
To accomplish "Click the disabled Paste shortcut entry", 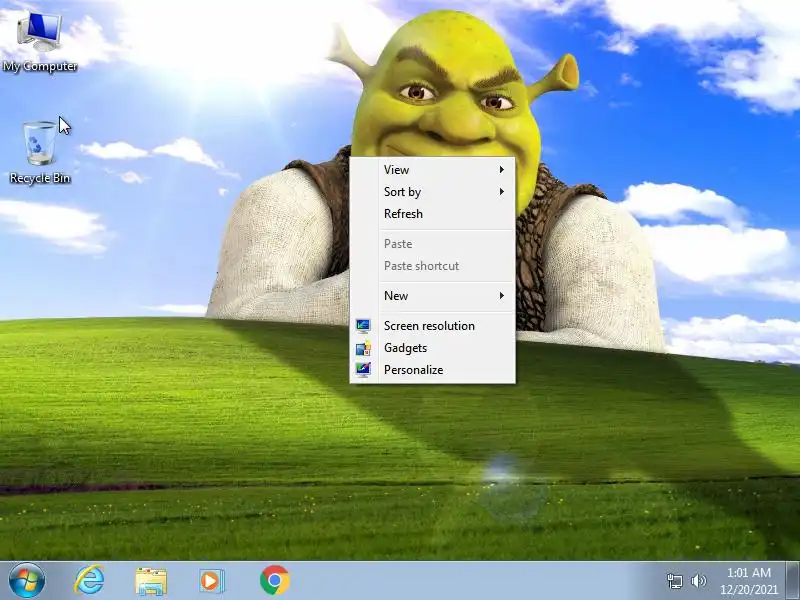I will click(432, 265).
